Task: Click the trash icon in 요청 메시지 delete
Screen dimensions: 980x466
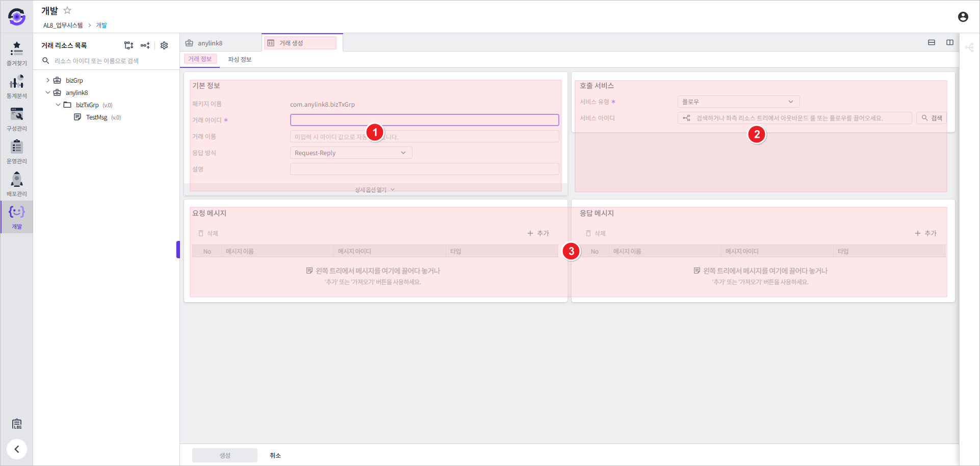Action: click(201, 233)
